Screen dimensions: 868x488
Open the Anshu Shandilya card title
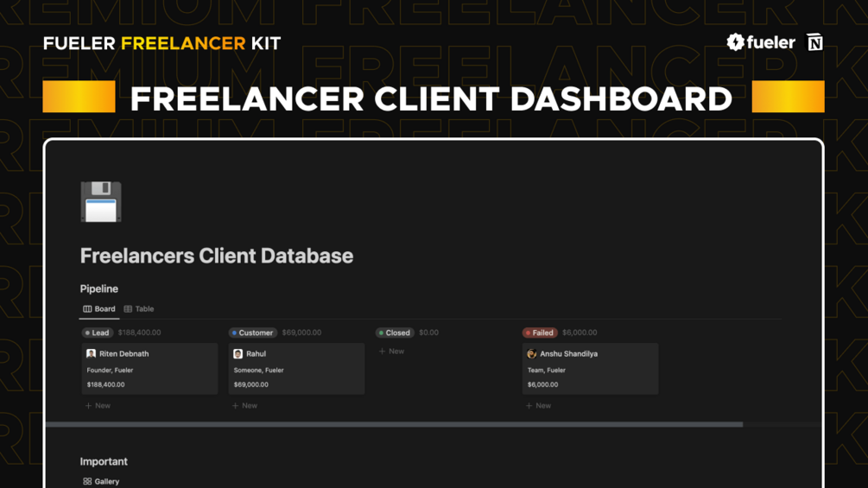(x=568, y=353)
